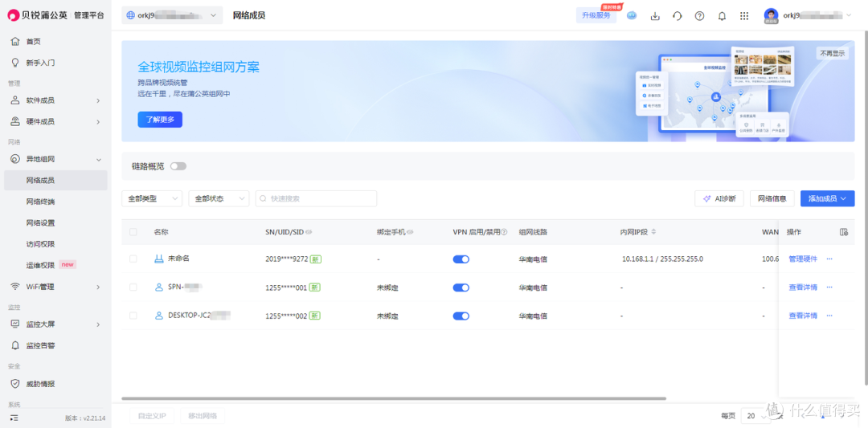Click the user avatar in top bar
Viewport: 868px width, 428px height.
tap(771, 15)
